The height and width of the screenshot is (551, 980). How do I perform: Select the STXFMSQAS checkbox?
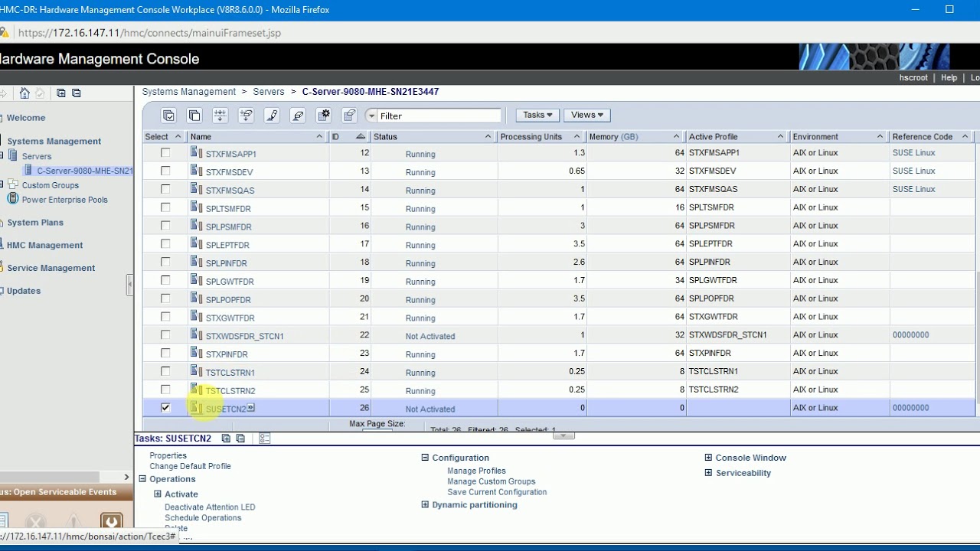click(x=165, y=189)
